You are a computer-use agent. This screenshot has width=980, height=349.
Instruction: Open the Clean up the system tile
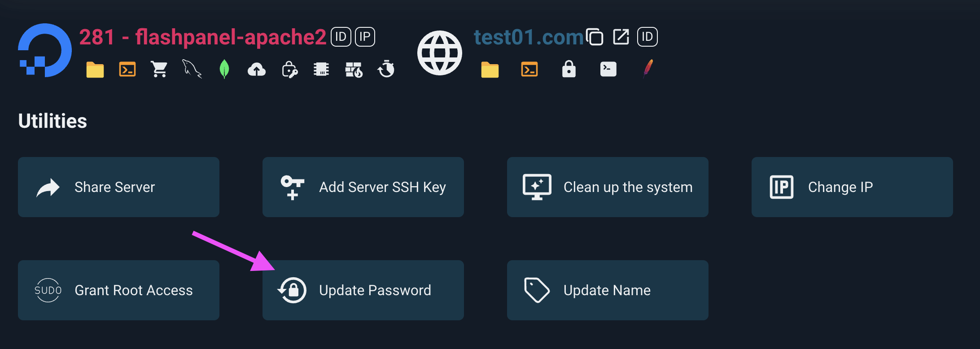607,187
